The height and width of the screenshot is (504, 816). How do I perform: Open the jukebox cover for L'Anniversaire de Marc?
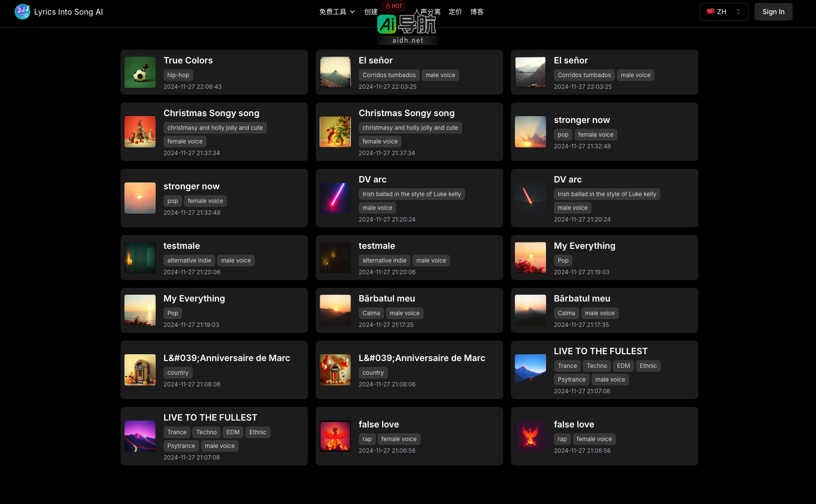point(140,370)
